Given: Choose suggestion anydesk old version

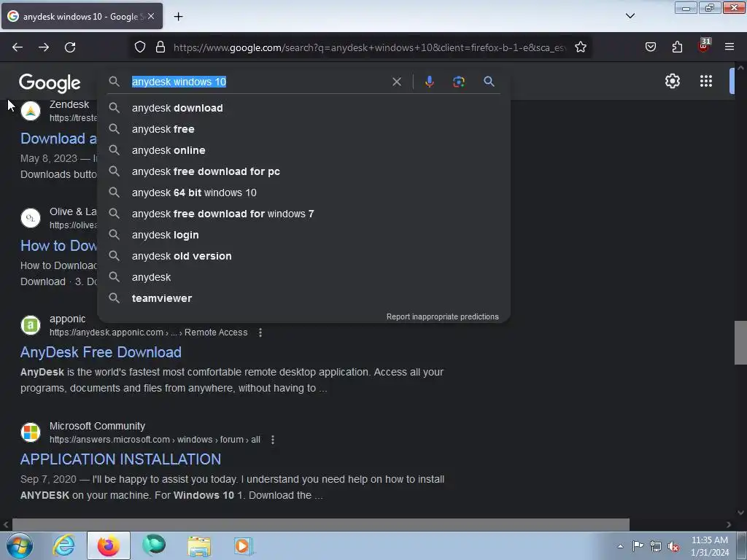Looking at the screenshot, I should (303, 256).
